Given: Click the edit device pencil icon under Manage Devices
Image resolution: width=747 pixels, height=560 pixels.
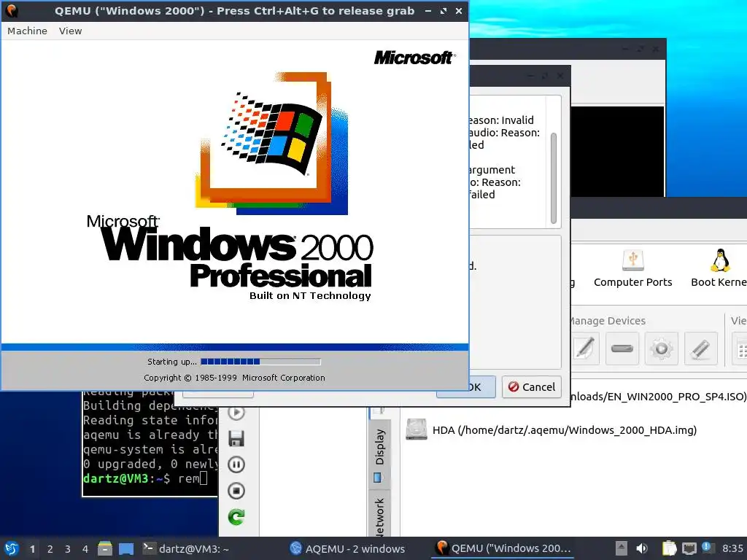Looking at the screenshot, I should 585,349.
